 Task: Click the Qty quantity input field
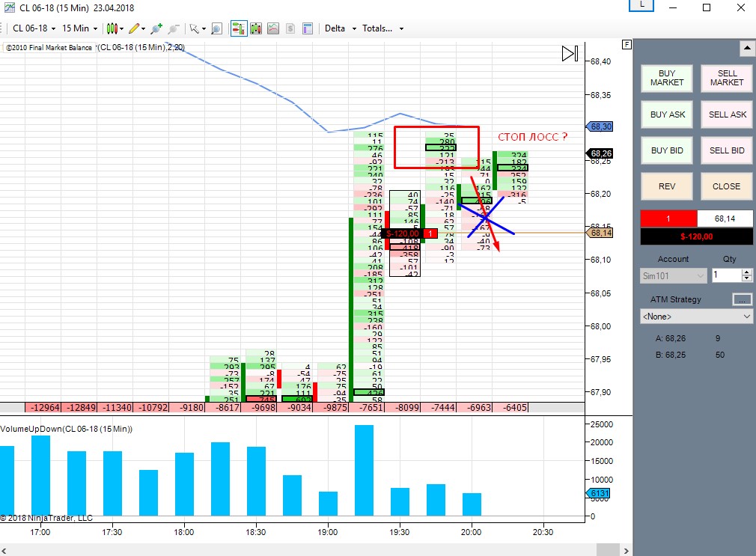pyautogui.click(x=727, y=275)
